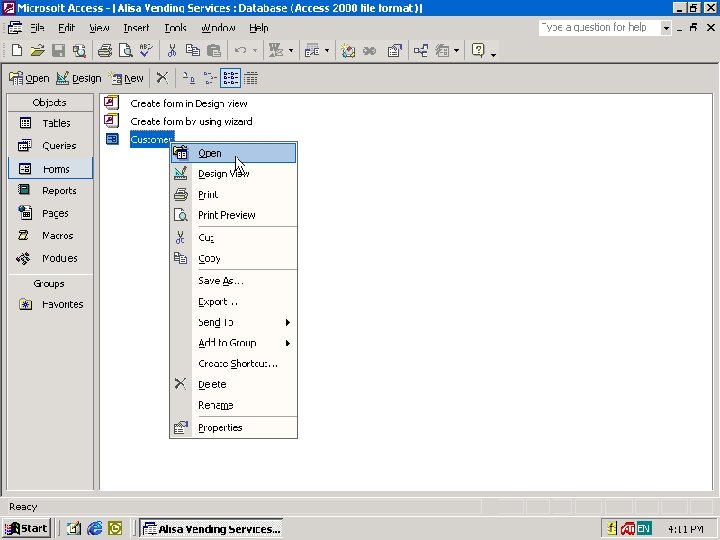Expand the OfficeLinks dropdown arrow
Screen dimensions: 720x540
click(x=291, y=51)
